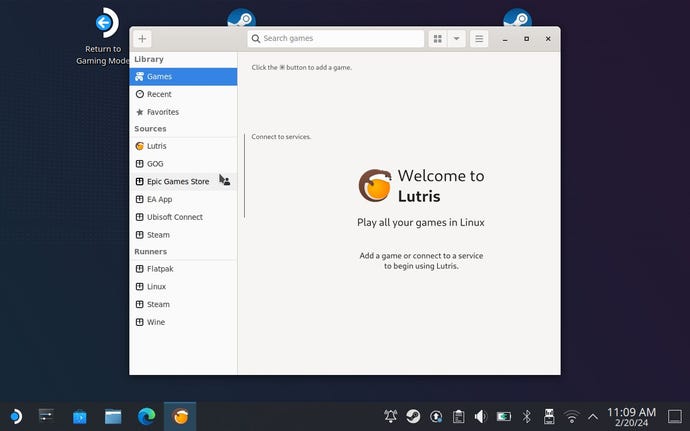Open the volume control in the tray
690x431 pixels.
481,416
